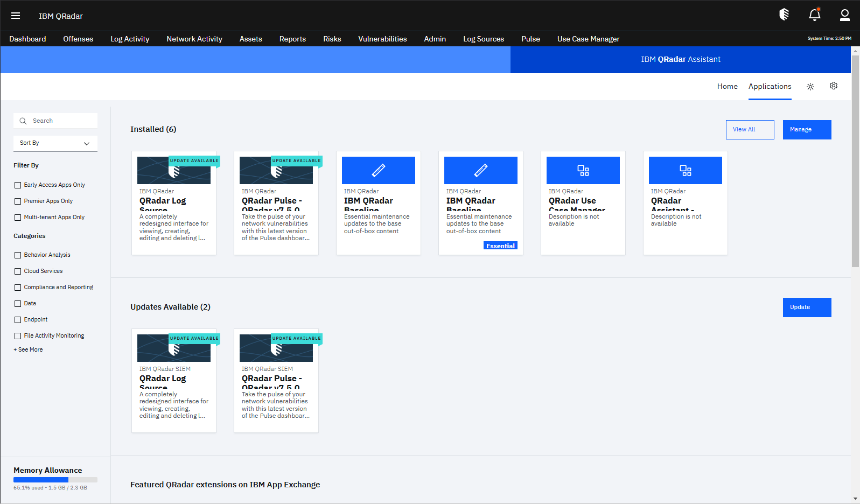
Task: Open installed QRadar Log Source app thumbnail
Action: pos(174,170)
